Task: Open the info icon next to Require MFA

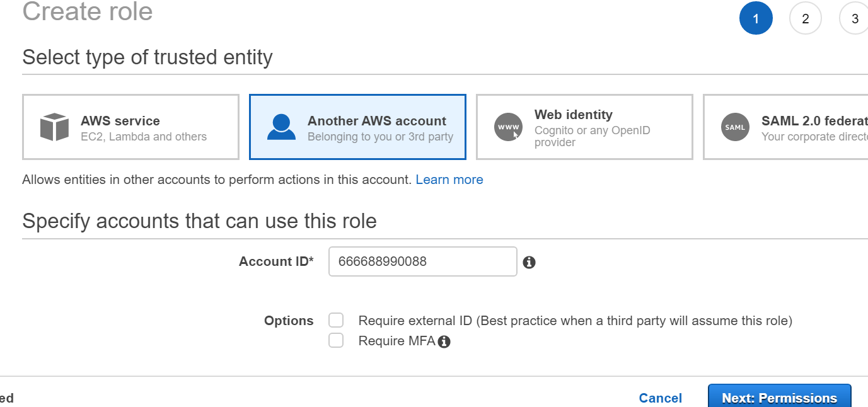Action: pyautogui.click(x=444, y=341)
